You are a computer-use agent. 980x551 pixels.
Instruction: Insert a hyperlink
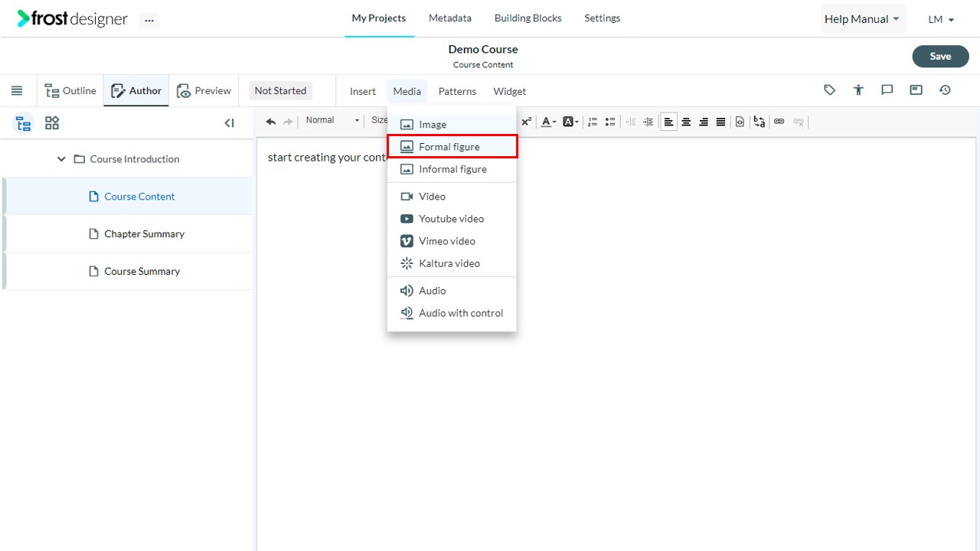(x=779, y=121)
